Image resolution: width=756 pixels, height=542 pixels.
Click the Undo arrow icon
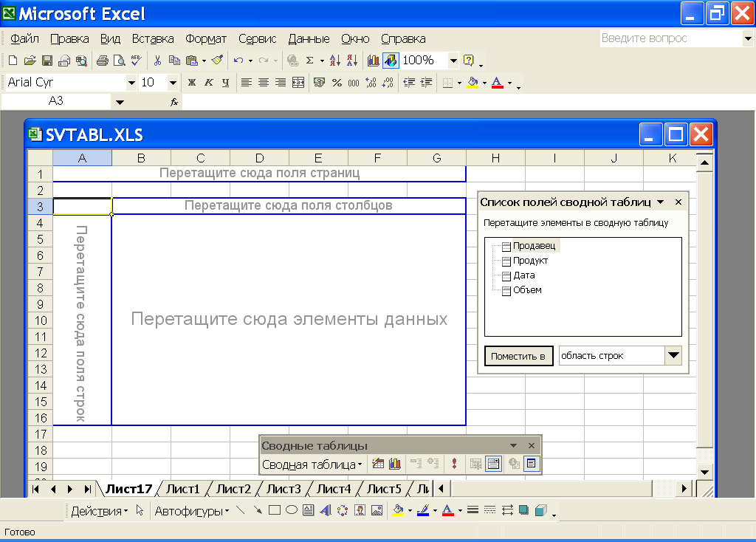point(238,61)
